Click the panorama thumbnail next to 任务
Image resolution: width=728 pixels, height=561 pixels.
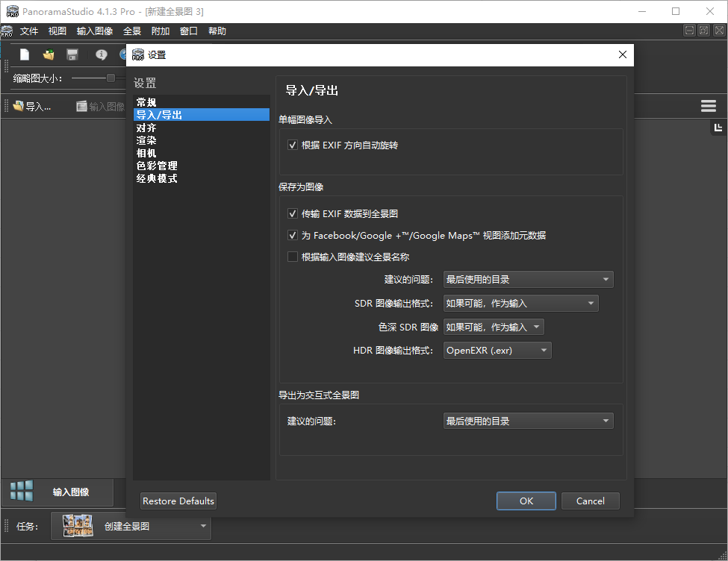pos(77,526)
